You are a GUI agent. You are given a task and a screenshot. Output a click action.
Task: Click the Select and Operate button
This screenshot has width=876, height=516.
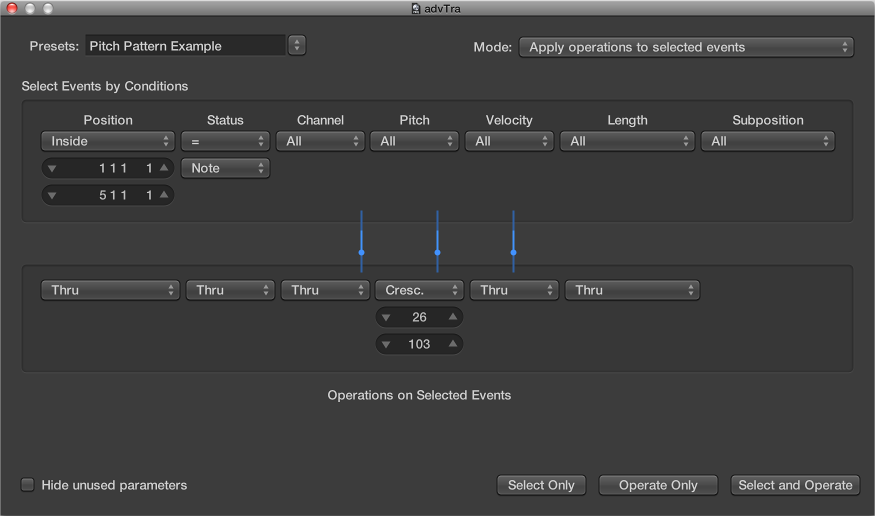click(795, 485)
